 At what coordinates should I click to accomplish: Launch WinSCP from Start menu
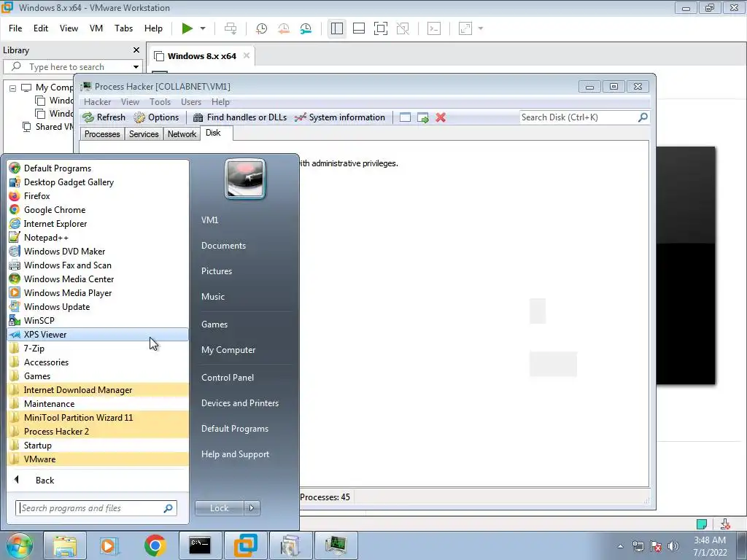[98, 321]
